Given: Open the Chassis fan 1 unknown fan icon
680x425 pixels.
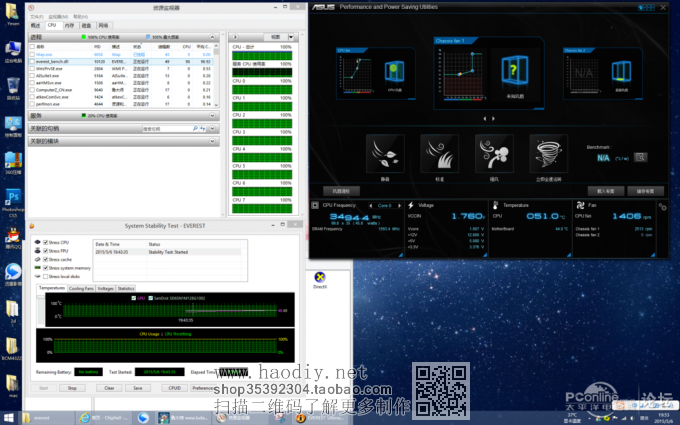Looking at the screenshot, I should coord(513,71).
